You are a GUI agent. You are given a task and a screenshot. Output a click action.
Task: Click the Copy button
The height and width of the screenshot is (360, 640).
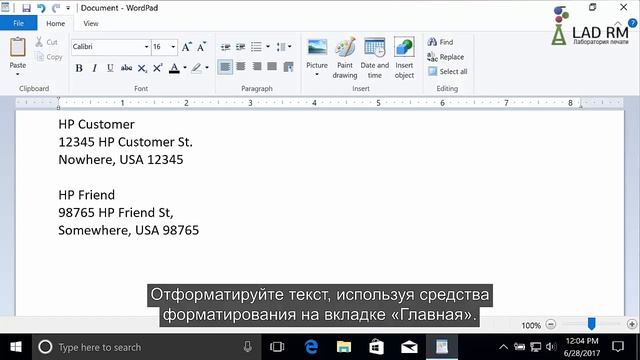[x=49, y=57]
